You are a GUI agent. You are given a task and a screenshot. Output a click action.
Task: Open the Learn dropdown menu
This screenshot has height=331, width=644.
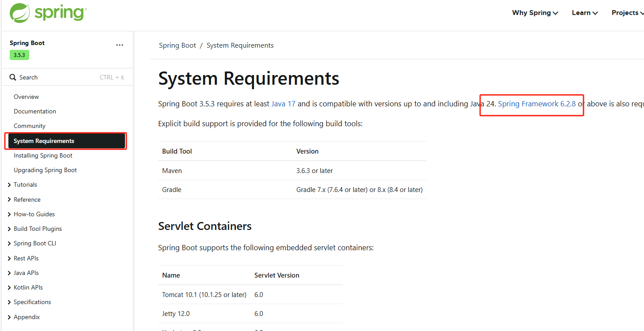[585, 13]
